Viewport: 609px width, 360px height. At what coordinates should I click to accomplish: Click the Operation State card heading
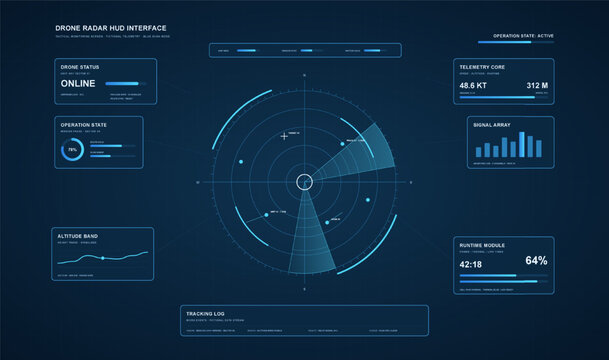[x=84, y=125]
